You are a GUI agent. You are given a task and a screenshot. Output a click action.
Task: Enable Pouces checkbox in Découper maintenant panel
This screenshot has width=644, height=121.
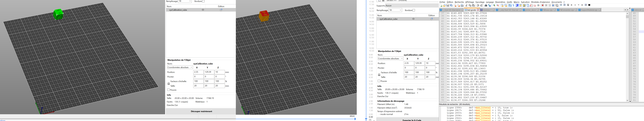coord(169,90)
